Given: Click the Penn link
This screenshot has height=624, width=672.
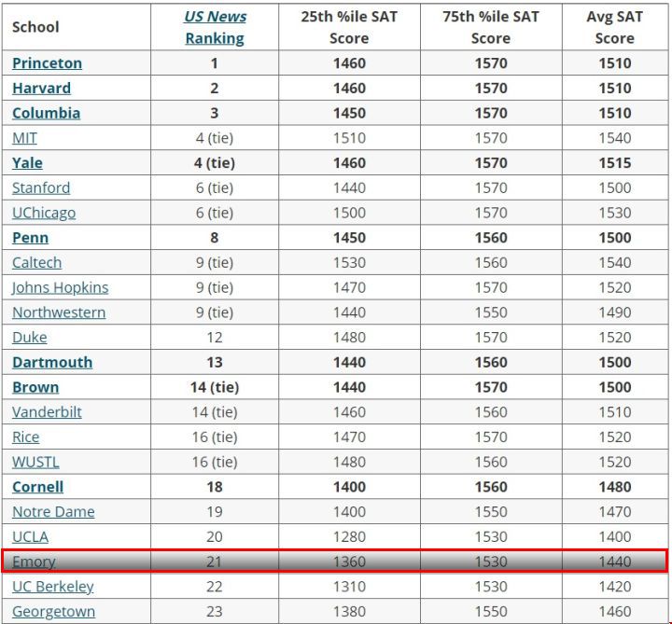Looking at the screenshot, I should (x=30, y=238).
